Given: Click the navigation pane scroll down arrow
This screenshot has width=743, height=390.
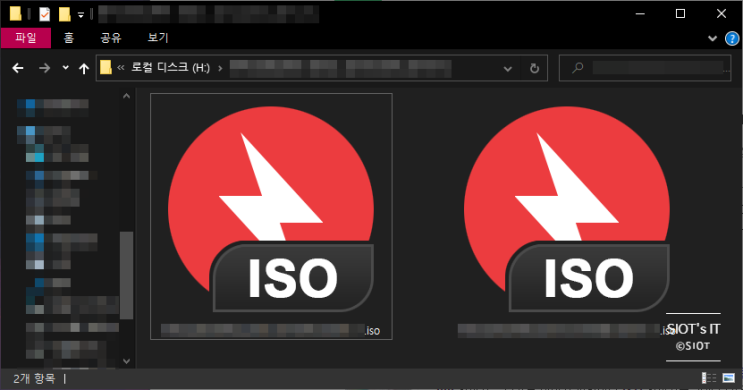Looking at the screenshot, I should (x=126, y=361).
